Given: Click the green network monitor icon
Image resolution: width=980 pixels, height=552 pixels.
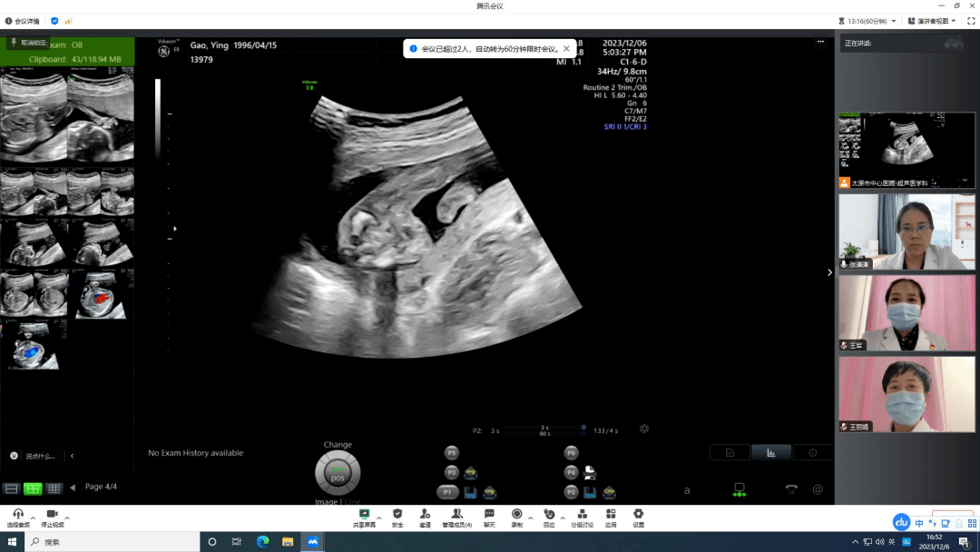Looking at the screenshot, I should coord(740,489).
